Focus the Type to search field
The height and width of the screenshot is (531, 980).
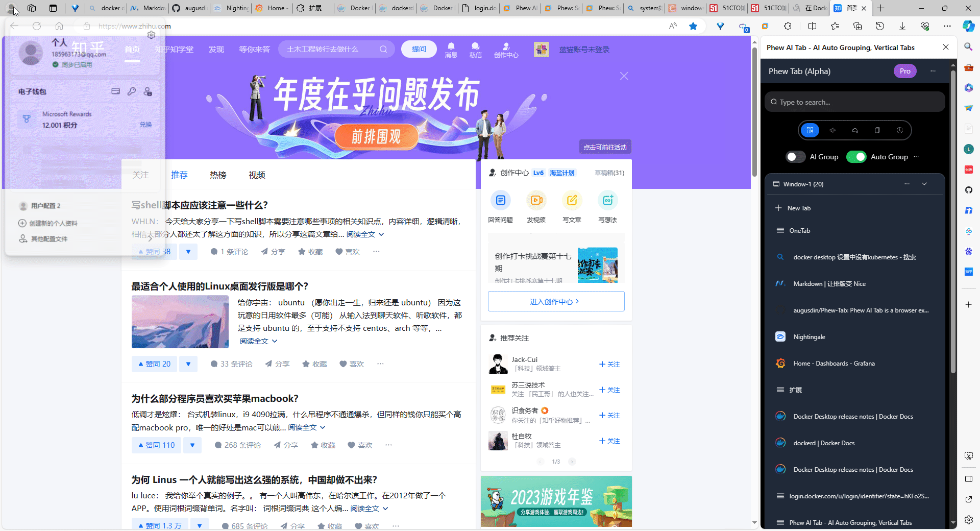(857, 102)
